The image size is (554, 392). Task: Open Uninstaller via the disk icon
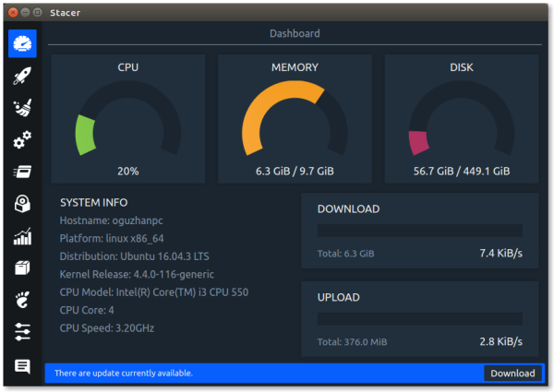(x=22, y=204)
